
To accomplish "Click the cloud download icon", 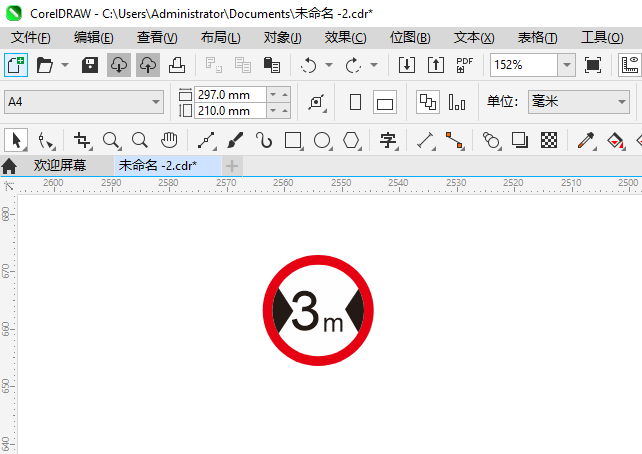I will [119, 65].
